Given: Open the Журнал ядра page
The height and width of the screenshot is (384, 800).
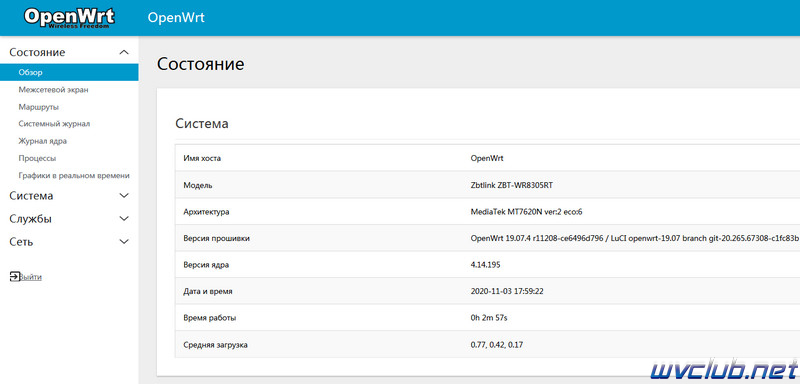Looking at the screenshot, I should point(42,141).
